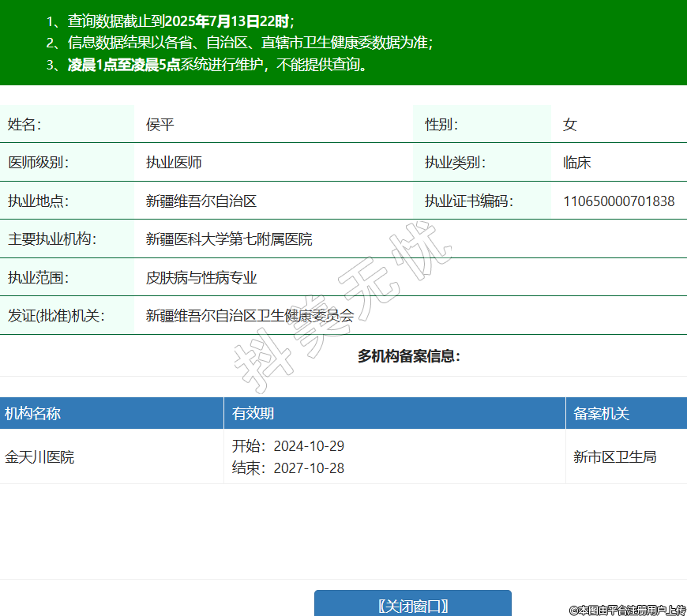Click 新疆医科大学第七附属医院 institution text
687x616 pixels.
pos(229,239)
